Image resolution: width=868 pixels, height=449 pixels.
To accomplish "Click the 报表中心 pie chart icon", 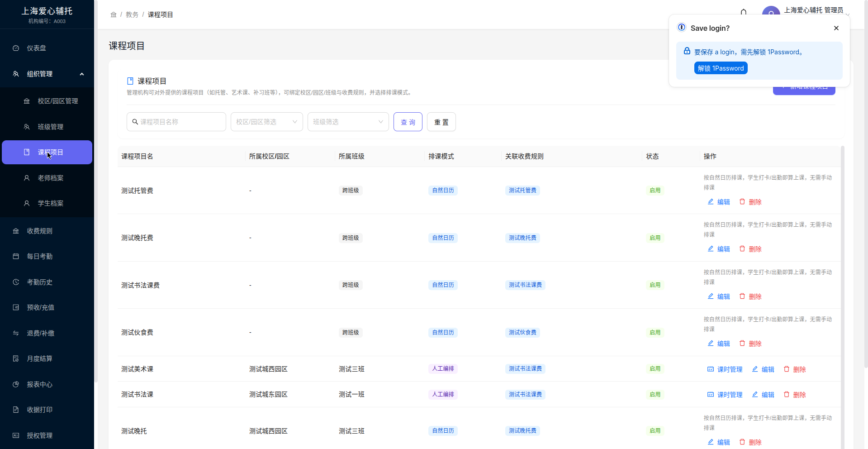I will pyautogui.click(x=16, y=384).
